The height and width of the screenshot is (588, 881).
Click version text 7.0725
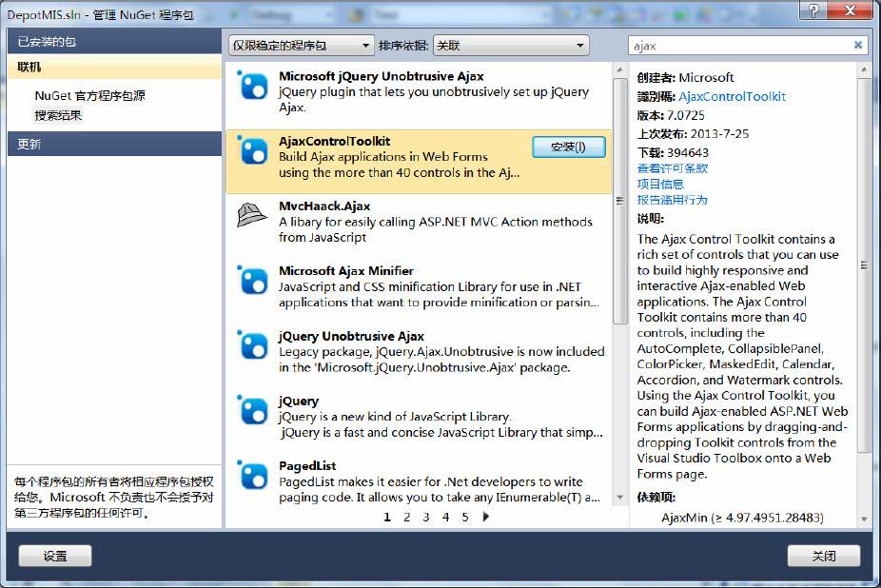[685, 116]
